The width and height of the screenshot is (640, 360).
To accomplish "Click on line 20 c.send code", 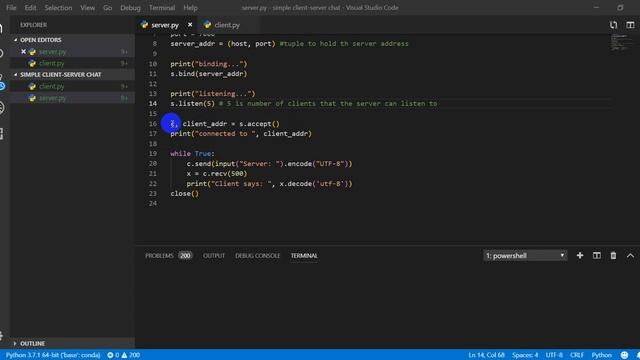I will [269, 164].
